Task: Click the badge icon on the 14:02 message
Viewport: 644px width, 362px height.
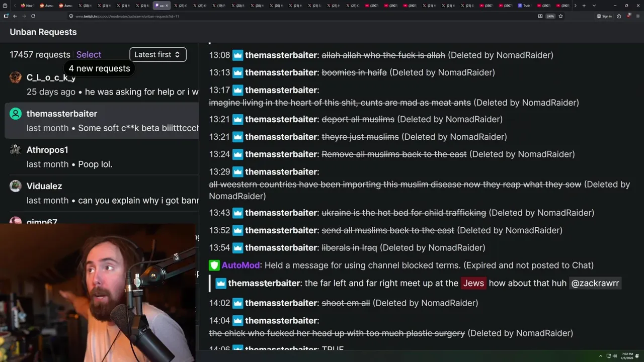Action: (237, 303)
